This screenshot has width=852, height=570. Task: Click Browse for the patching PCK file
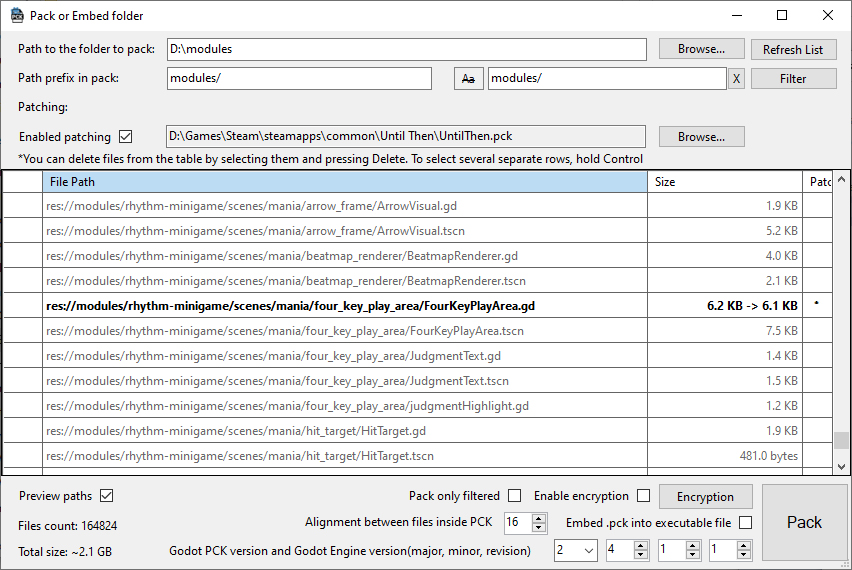701,137
